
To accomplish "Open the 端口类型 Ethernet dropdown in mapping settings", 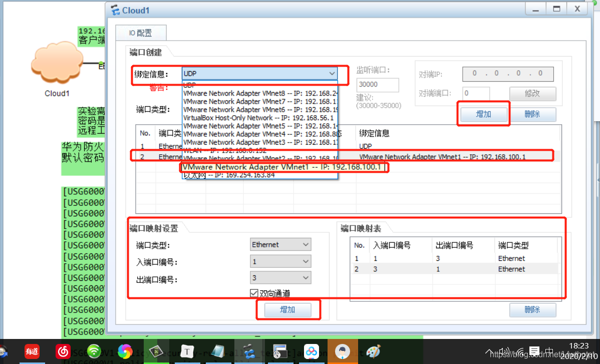I will tap(280, 244).
